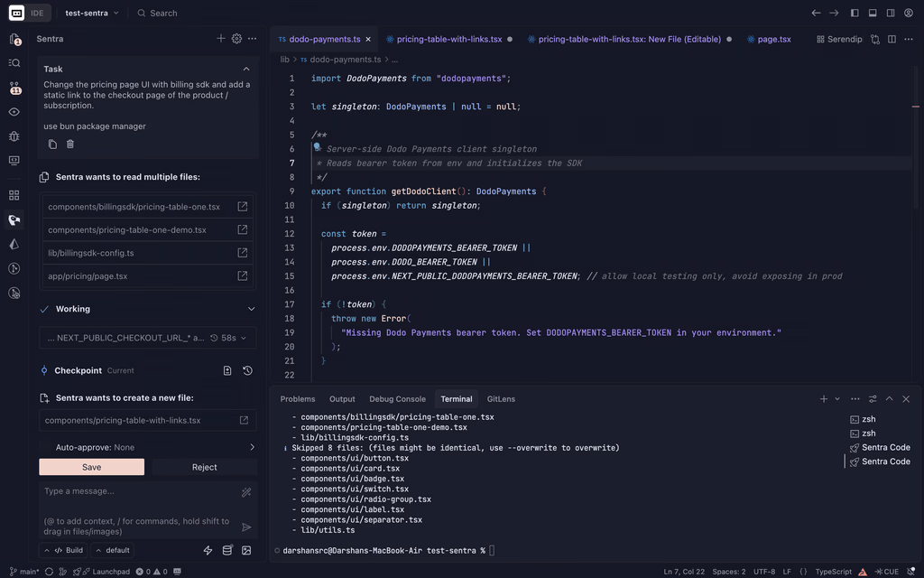Delete the task using trash icon
924x578 pixels.
(70, 144)
